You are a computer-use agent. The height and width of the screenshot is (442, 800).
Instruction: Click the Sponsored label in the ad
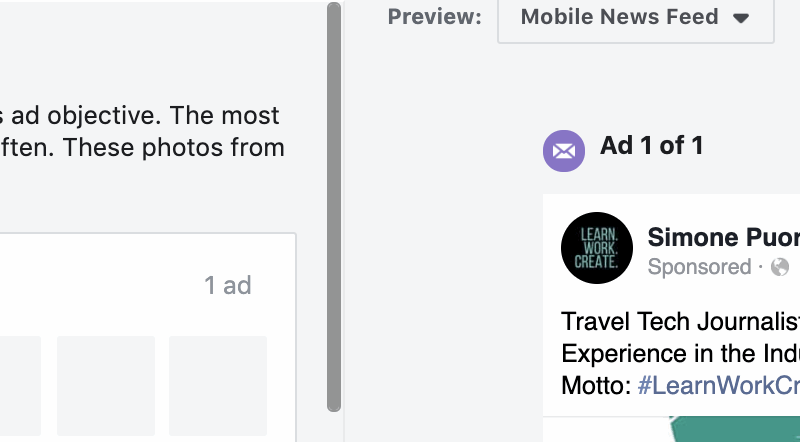pos(699,267)
